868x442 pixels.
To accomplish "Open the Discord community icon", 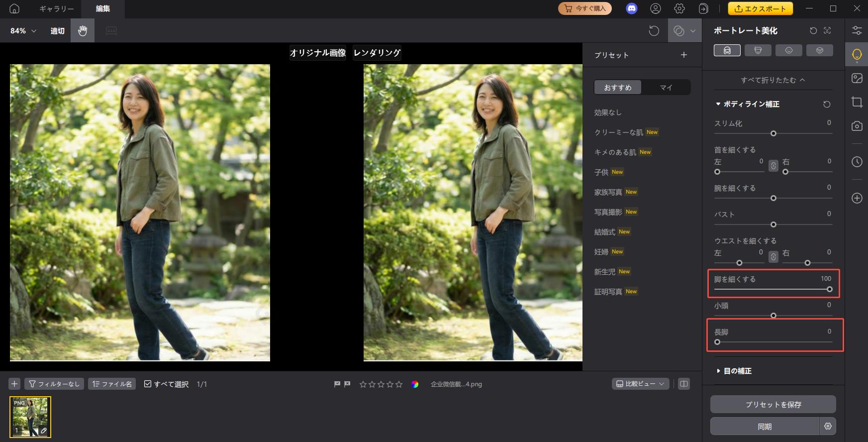I will 632,8.
